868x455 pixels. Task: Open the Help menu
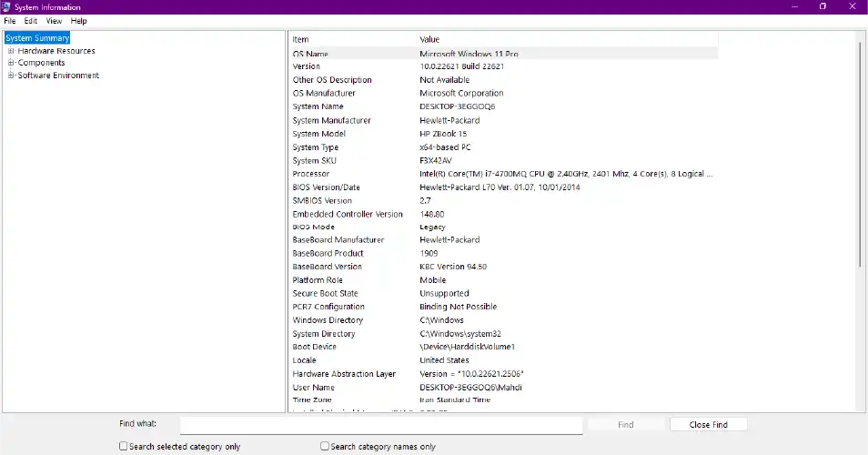[79, 21]
